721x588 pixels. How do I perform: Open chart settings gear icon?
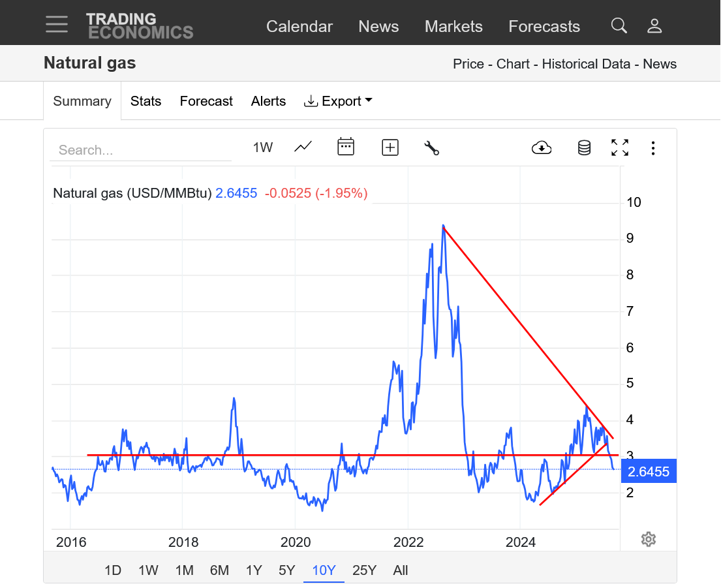click(x=648, y=539)
